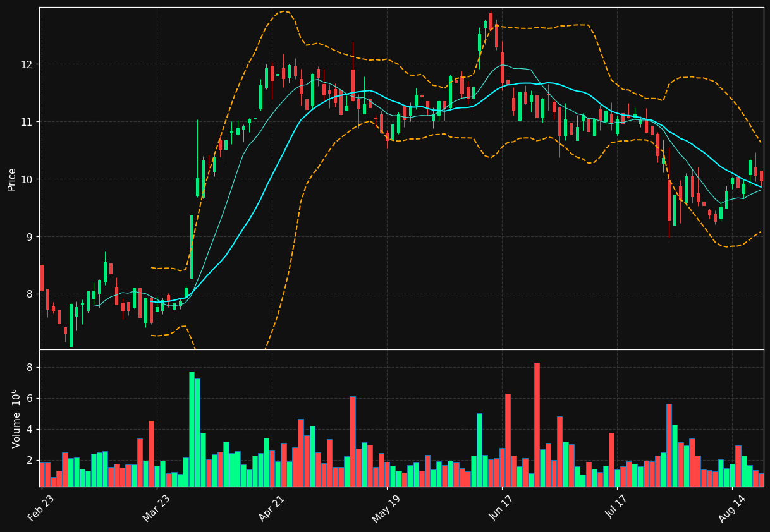Select the 12 tick on the price axis

pos(28,64)
